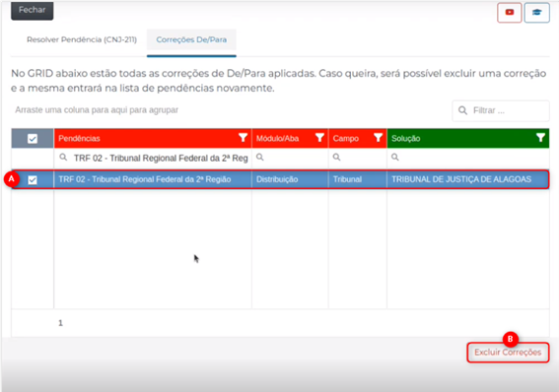Click search icon in Módulo/Aba filter row
The image size is (559, 392).
(x=260, y=157)
